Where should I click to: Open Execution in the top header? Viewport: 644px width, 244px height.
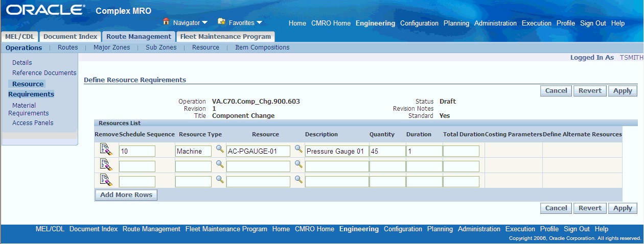537,23
